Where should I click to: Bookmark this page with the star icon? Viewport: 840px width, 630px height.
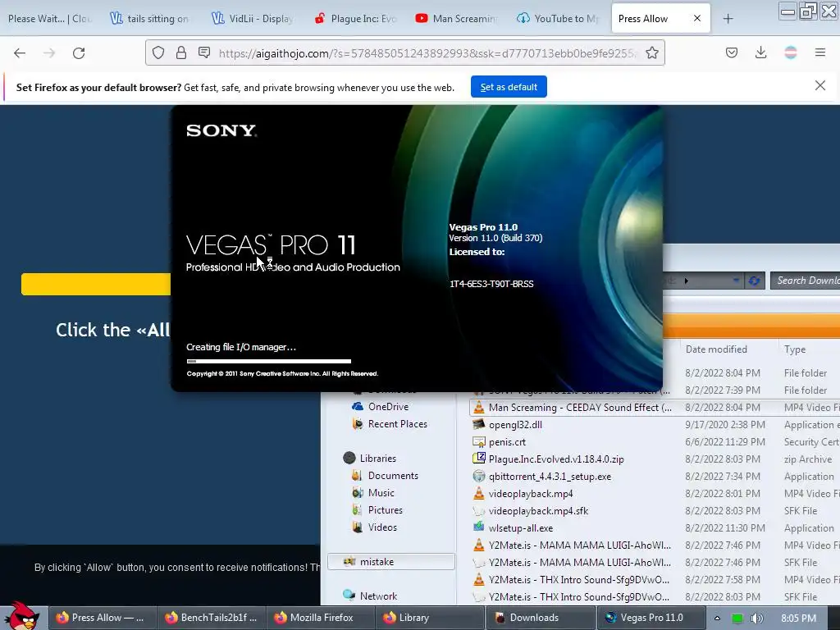tap(652, 52)
